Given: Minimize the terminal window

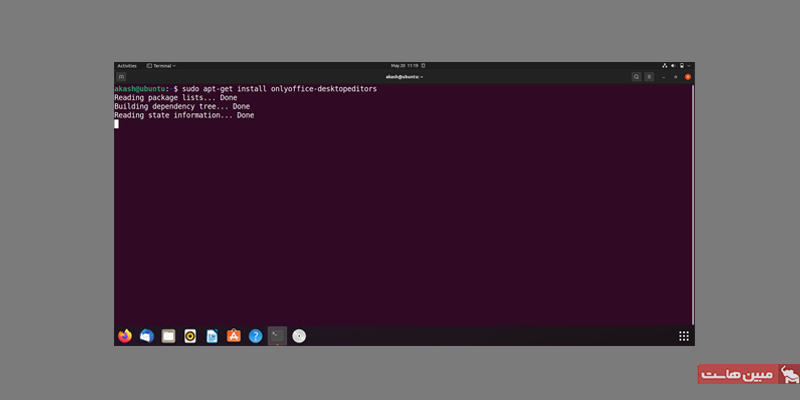Looking at the screenshot, I should pos(665,76).
